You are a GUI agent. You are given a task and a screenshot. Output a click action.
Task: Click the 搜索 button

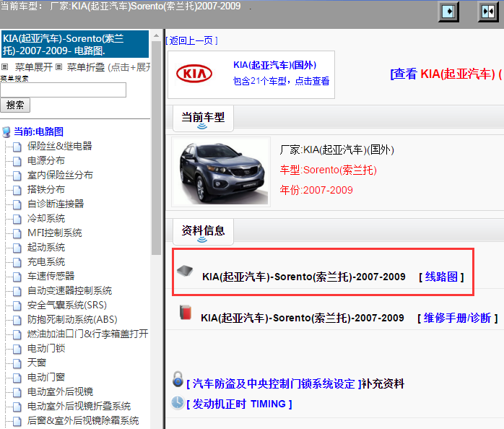click(15, 105)
